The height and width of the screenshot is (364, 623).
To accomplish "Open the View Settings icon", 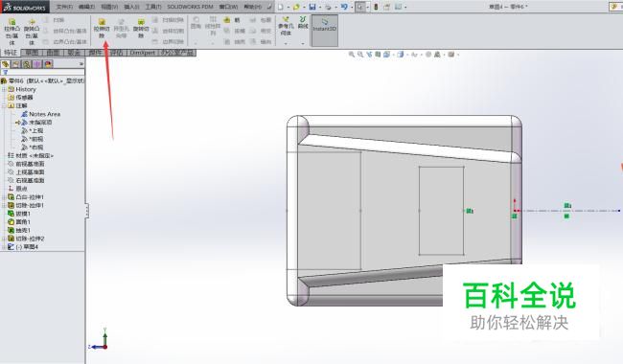I will [451, 55].
